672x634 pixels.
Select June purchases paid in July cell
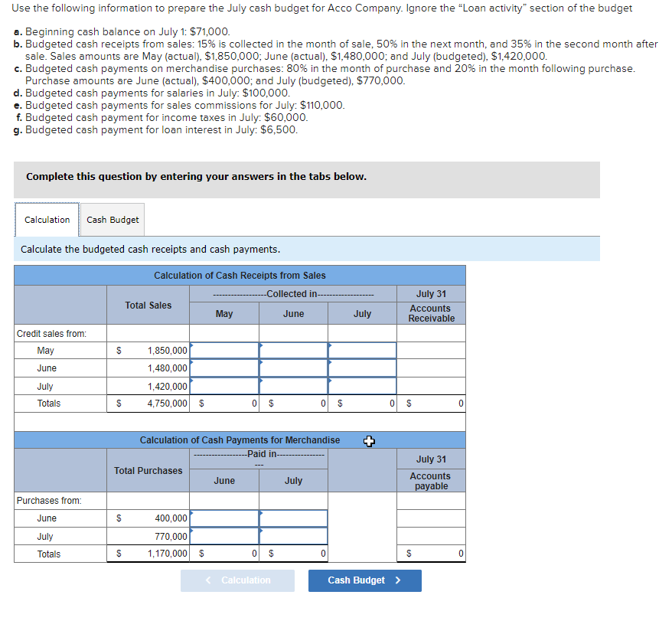(294, 518)
